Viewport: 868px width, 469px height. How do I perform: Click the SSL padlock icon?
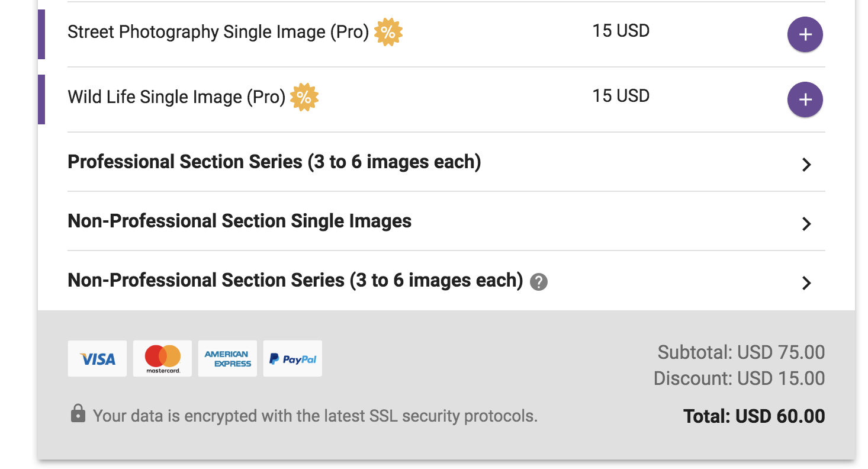pos(78,413)
